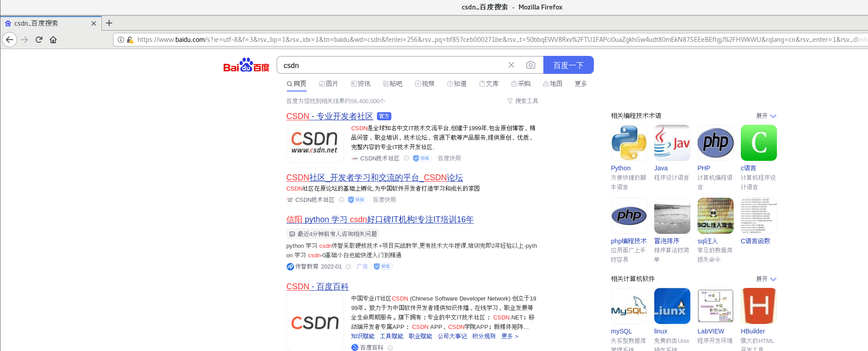Screen dimensions: 868x351
Task: Click site information icon in address bar
Action: [x=121, y=40]
